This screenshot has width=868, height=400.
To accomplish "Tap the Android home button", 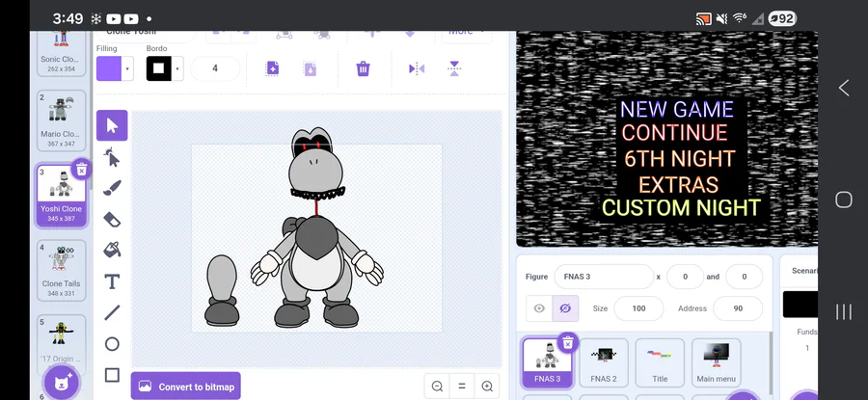I will 844,200.
